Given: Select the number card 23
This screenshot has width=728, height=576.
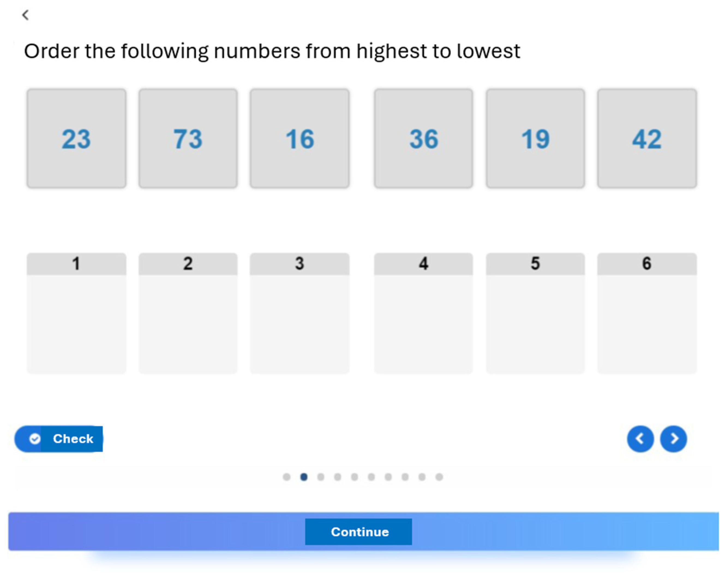Looking at the screenshot, I should click(76, 139).
